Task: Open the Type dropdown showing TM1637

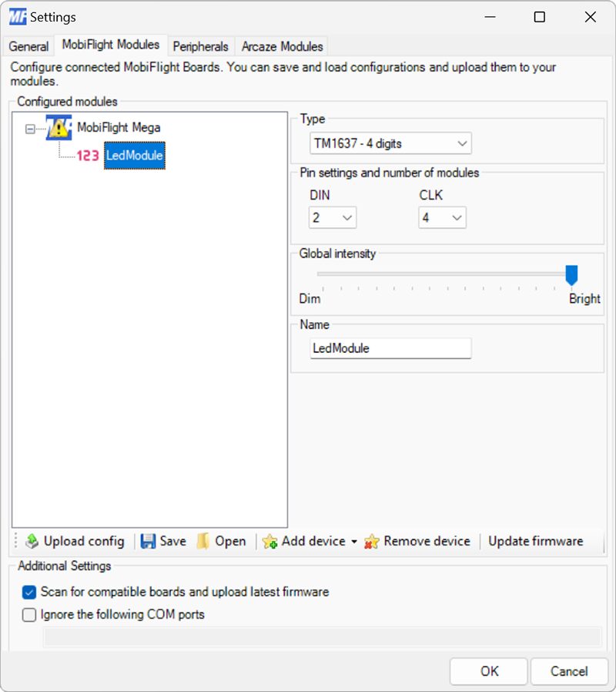Action: point(460,143)
